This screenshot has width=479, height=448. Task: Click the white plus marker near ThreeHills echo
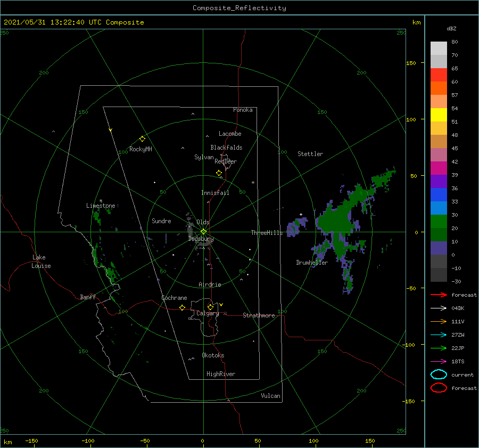301,214
